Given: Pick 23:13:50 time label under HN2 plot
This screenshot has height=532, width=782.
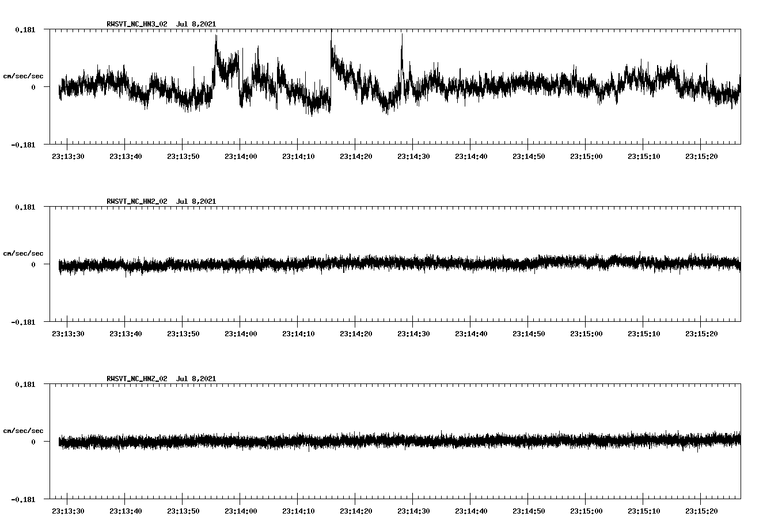Looking at the screenshot, I should [183, 334].
